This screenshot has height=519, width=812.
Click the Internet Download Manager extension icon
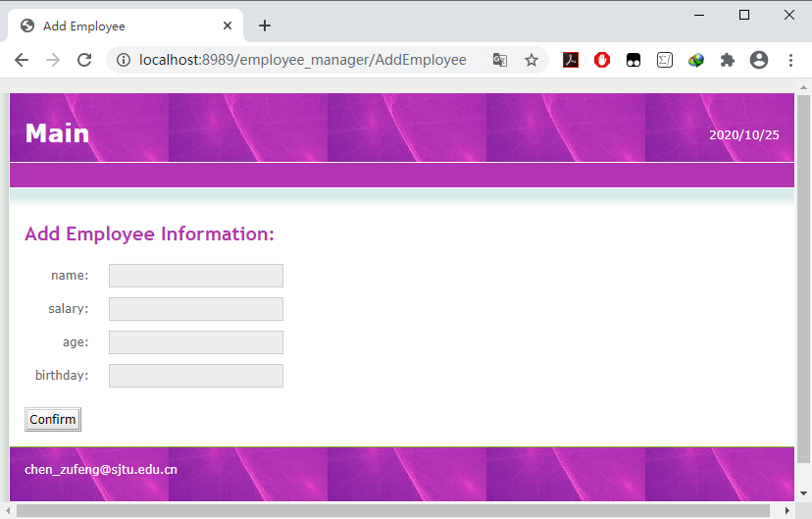pyautogui.click(x=696, y=60)
